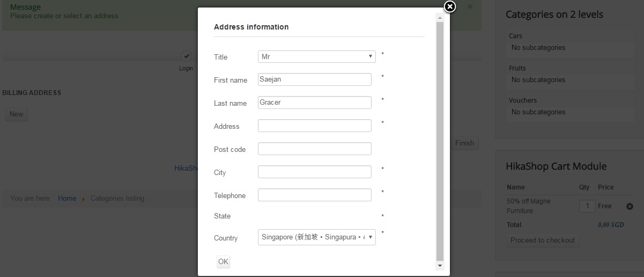Image resolution: width=644 pixels, height=277 pixels.
Task: Select the Post code field
Action: (314, 149)
